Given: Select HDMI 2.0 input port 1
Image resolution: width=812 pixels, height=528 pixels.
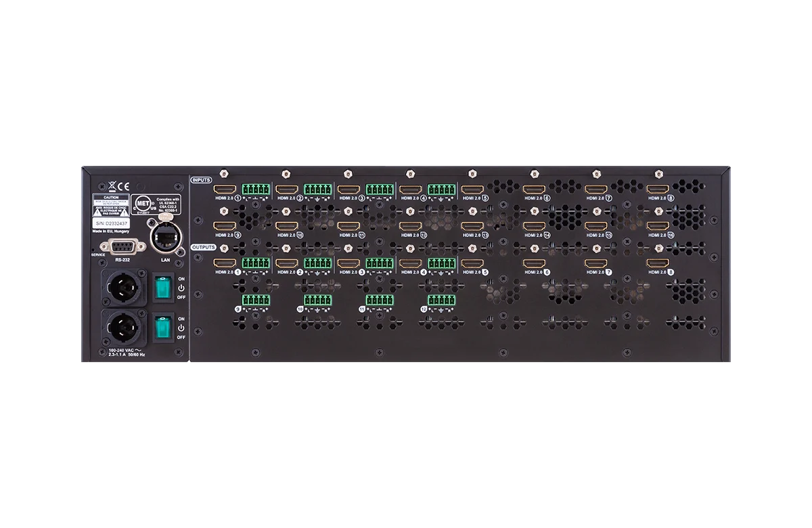Looking at the screenshot, I should click(x=224, y=190).
